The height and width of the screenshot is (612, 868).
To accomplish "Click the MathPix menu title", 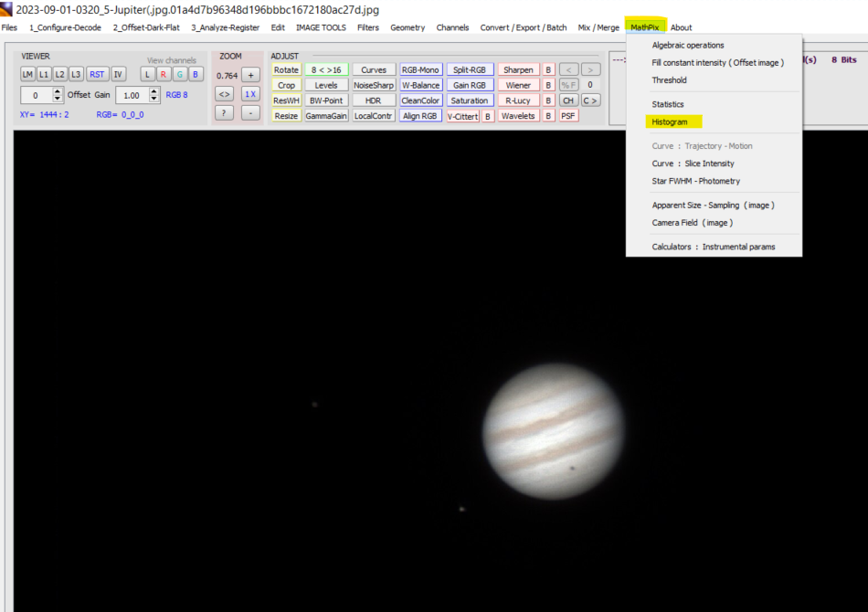I will tap(645, 27).
